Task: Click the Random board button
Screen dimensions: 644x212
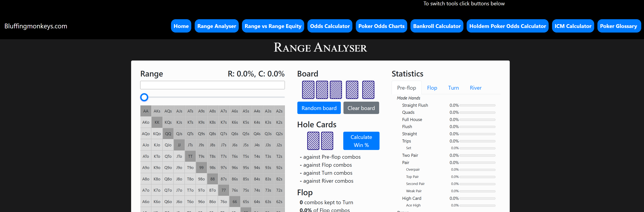Action: (319, 108)
